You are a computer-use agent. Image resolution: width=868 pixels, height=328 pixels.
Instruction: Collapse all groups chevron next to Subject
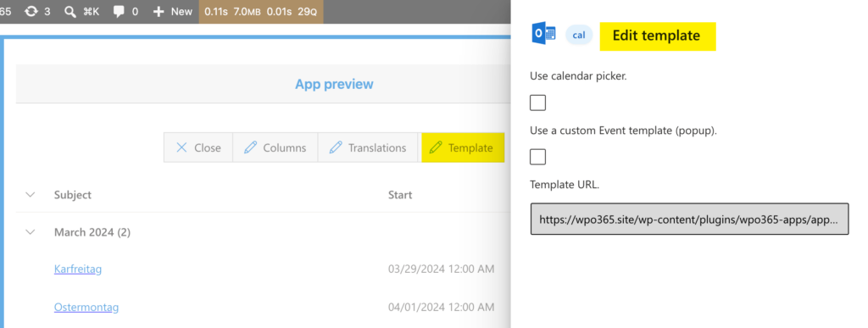coord(31,195)
